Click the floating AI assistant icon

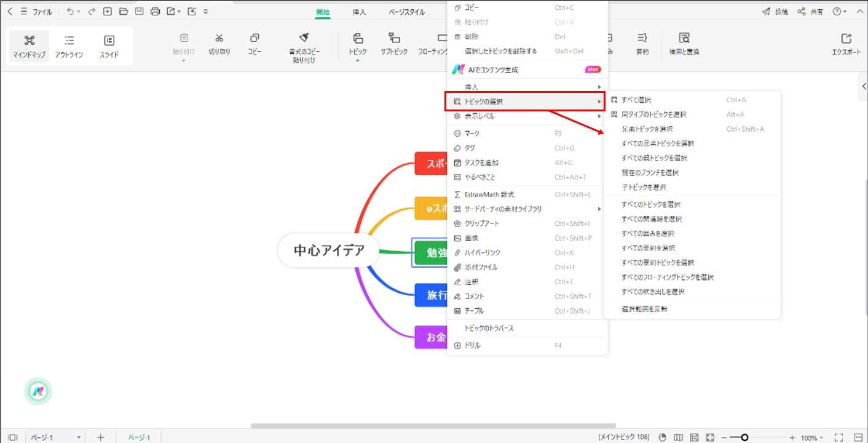38,391
